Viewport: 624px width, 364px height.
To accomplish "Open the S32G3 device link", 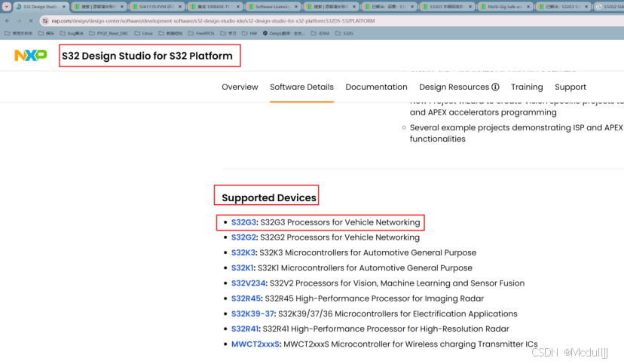I will pos(243,222).
